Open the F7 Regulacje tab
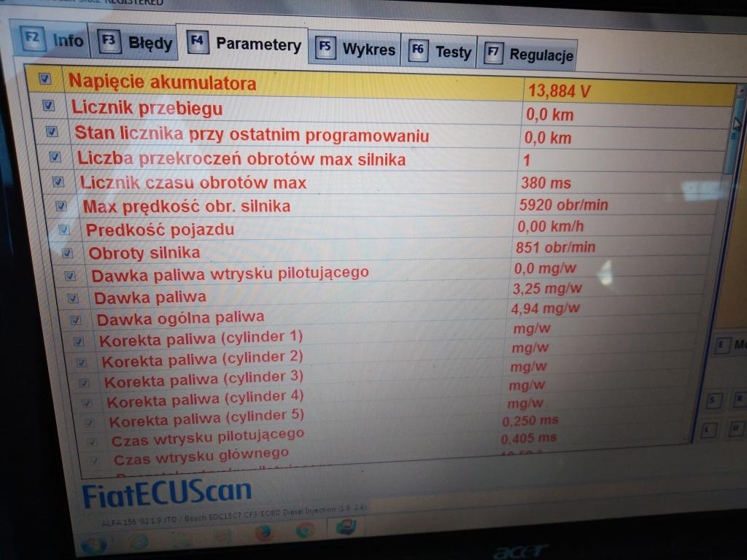The width and height of the screenshot is (747, 560). click(528, 54)
